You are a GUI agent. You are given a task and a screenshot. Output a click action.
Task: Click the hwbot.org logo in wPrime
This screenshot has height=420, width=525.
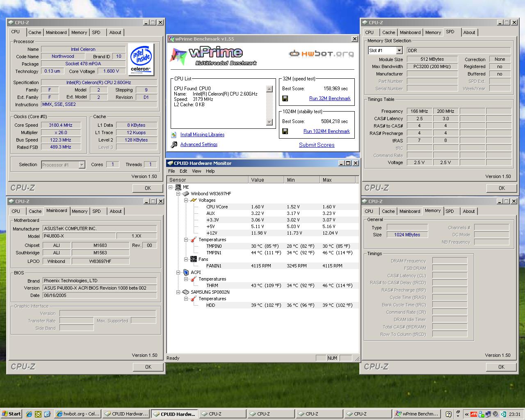[321, 53]
